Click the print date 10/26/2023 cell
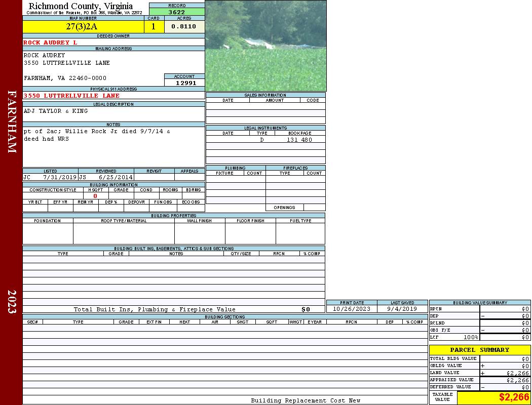The height and width of the screenshot is (405, 532). [351, 309]
